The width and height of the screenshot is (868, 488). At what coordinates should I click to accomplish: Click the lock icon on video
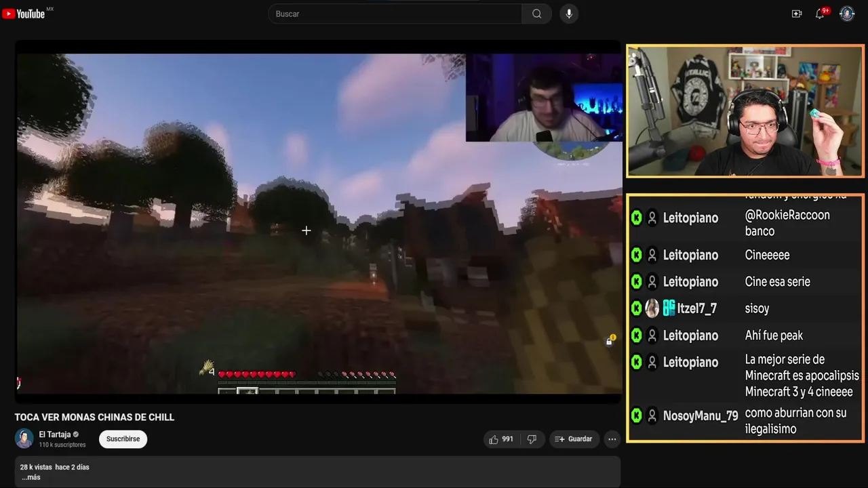coord(610,341)
